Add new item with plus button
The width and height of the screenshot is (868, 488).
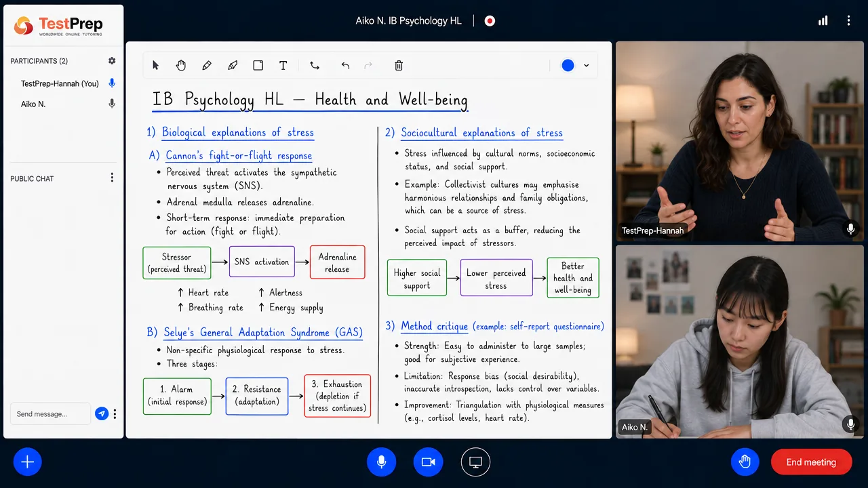[28, 462]
